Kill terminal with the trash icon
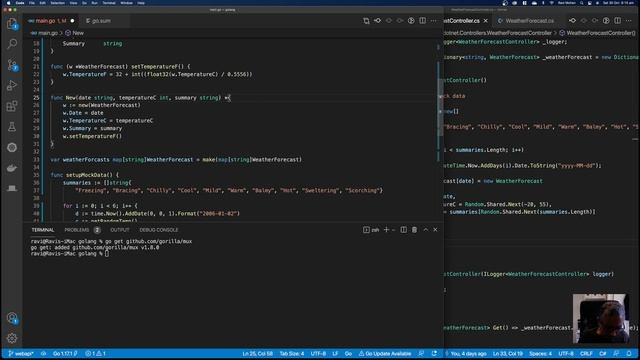This screenshot has width=640, height=360. click(x=414, y=230)
